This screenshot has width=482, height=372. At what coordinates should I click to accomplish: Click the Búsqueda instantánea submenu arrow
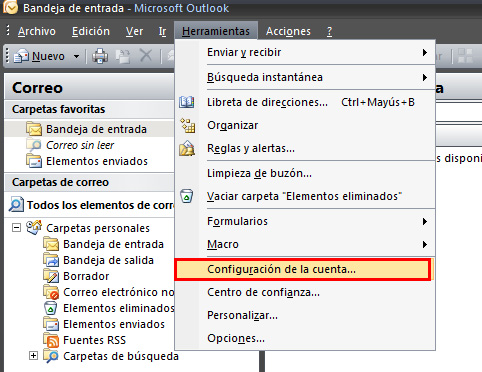(x=425, y=77)
